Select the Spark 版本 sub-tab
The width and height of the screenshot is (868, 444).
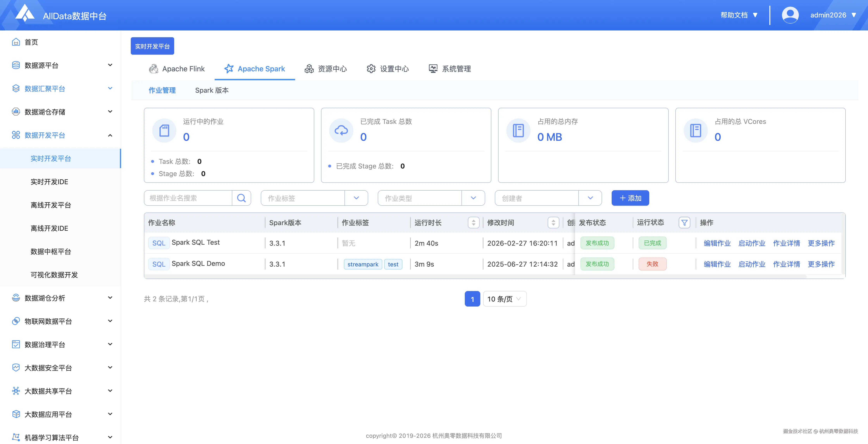[212, 90]
